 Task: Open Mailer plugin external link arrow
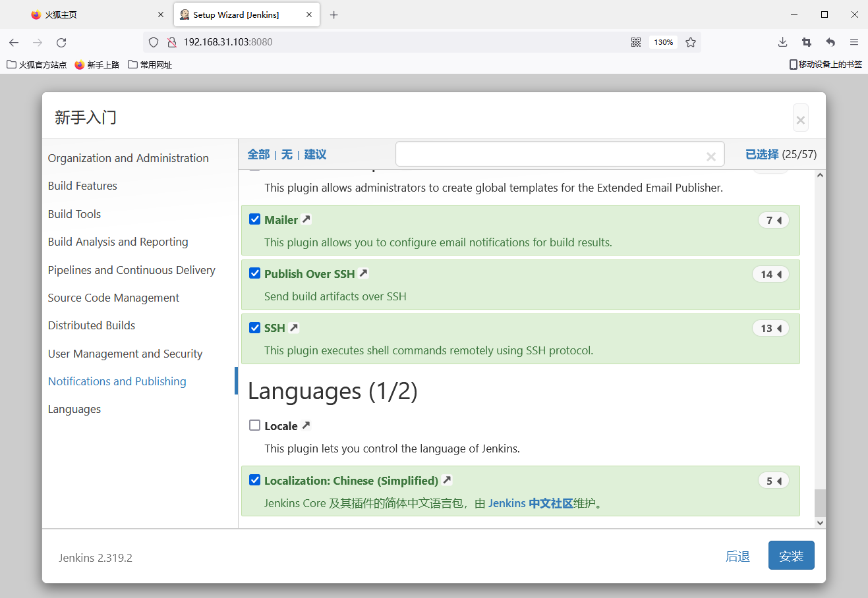[x=306, y=219]
